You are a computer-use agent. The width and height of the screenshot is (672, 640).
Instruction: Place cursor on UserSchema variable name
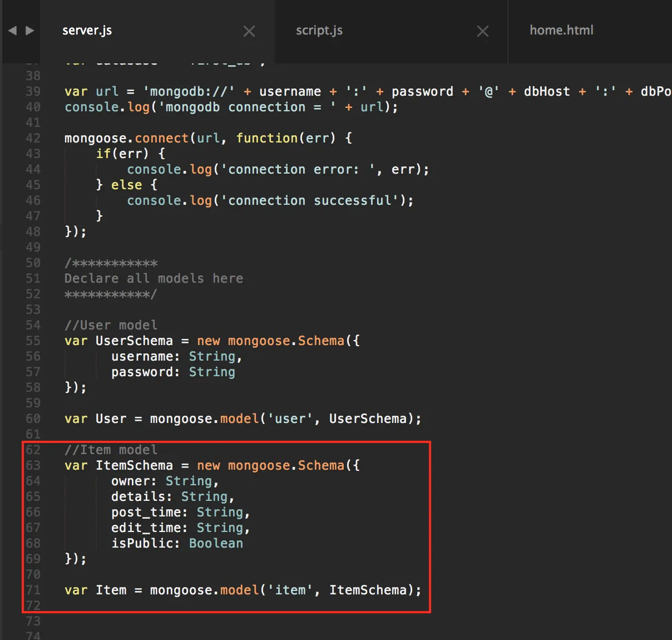point(134,341)
